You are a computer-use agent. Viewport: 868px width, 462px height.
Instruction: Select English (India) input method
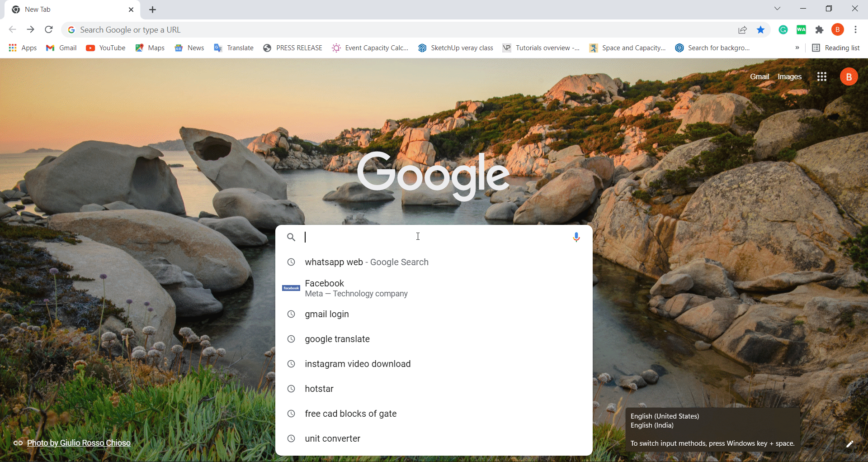coord(652,425)
